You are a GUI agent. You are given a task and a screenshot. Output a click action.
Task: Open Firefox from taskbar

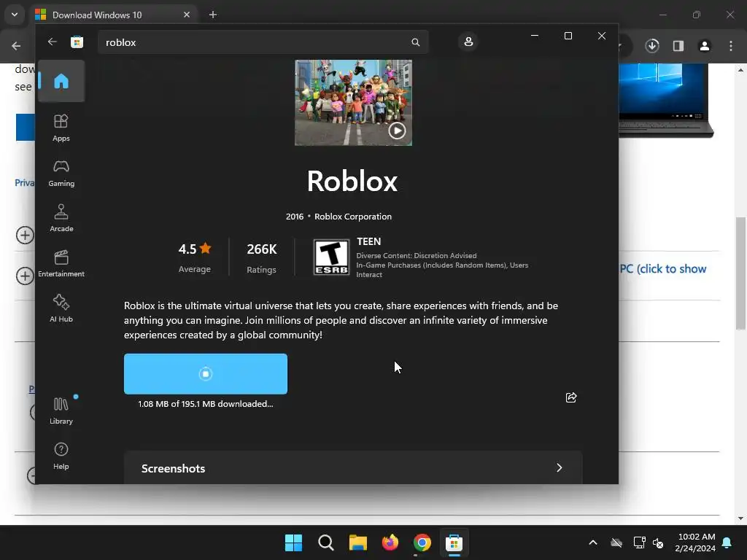tap(390, 542)
